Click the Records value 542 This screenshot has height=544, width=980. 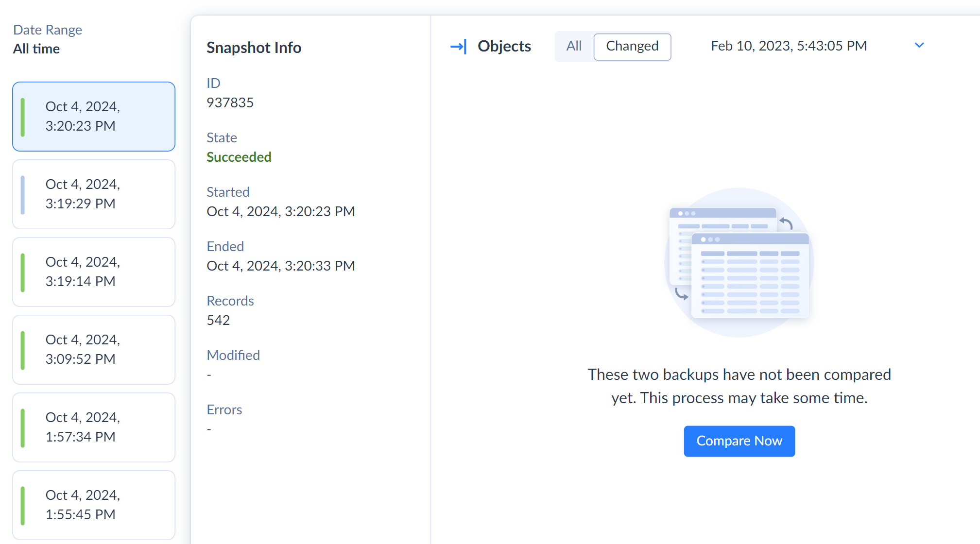(x=218, y=320)
